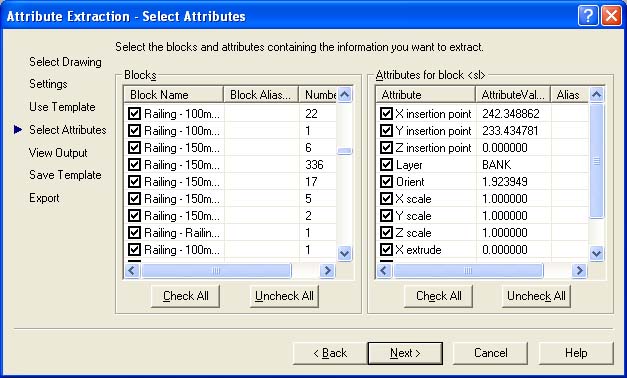627x378 pixels.
Task: Select the Select Attributes step
Action: point(68,130)
